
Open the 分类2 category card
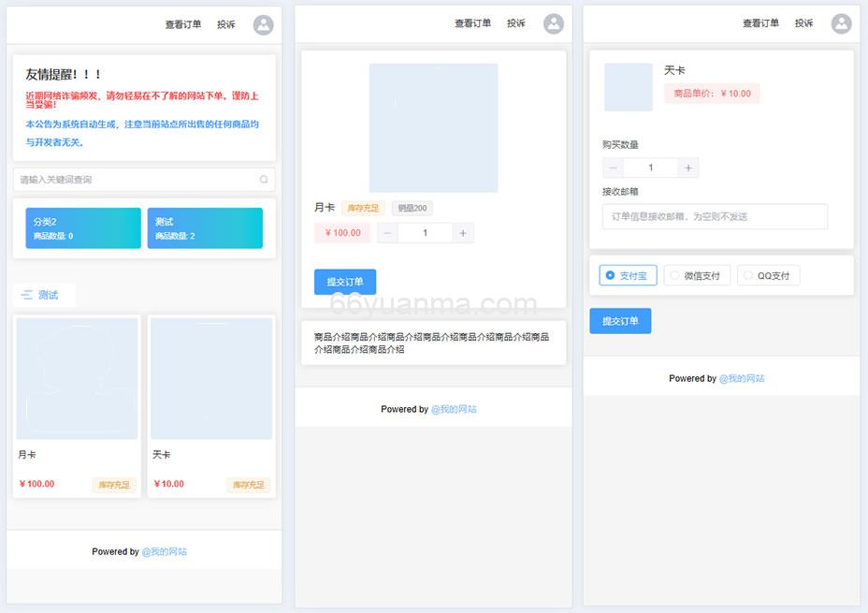[81, 227]
